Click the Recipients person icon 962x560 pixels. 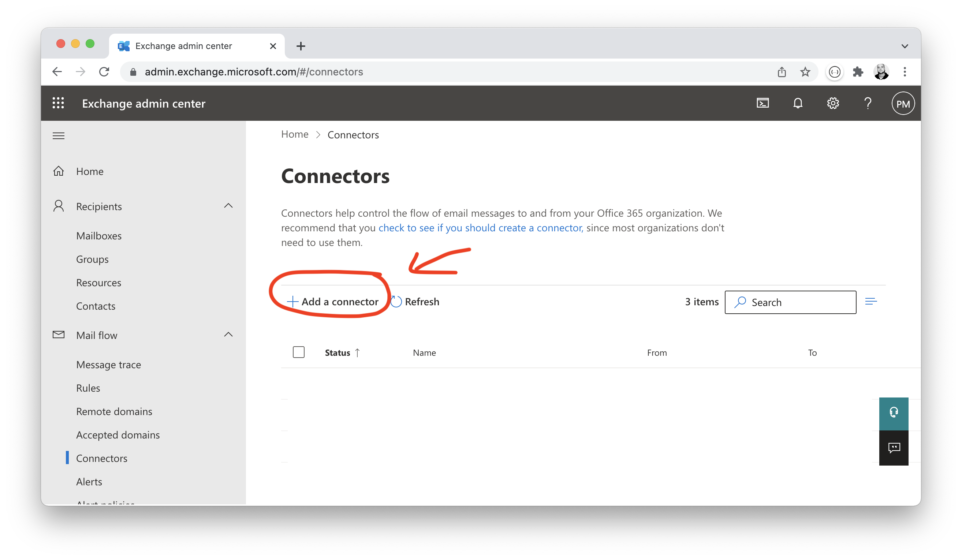click(59, 206)
